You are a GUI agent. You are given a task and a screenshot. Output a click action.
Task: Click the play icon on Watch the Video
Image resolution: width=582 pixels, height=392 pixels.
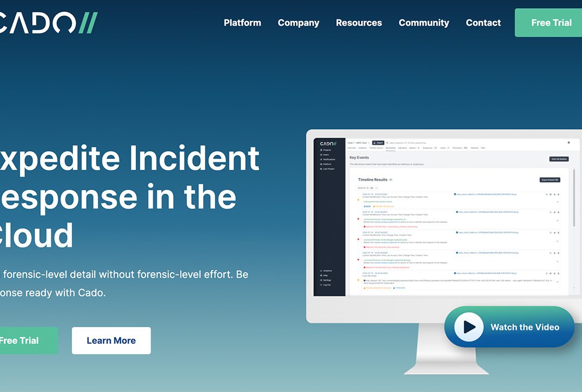coord(469,327)
